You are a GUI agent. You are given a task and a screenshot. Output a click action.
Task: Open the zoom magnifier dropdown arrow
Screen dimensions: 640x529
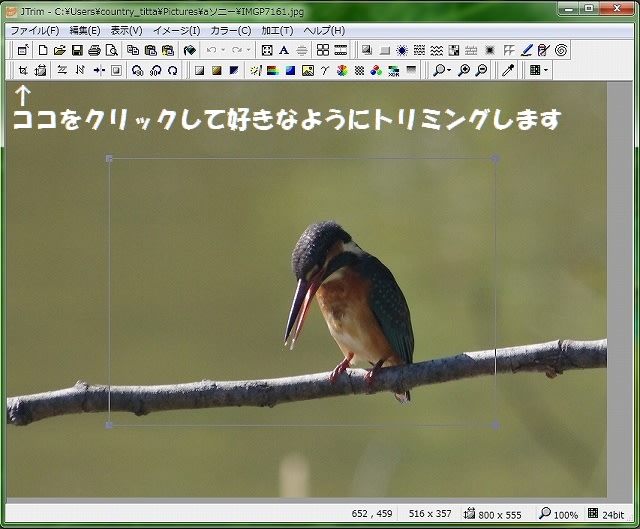[x=449, y=71]
